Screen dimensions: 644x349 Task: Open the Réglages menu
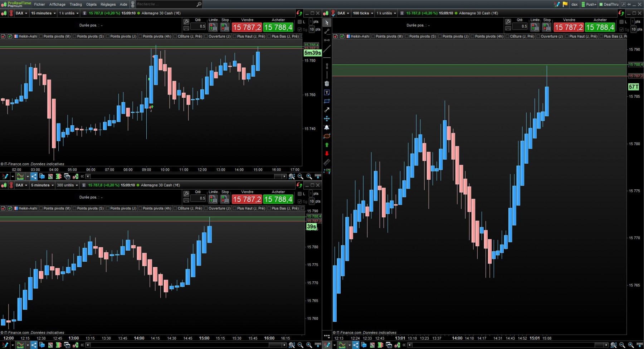pyautogui.click(x=108, y=4)
